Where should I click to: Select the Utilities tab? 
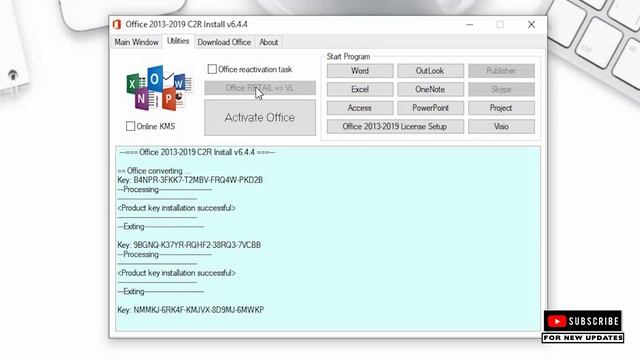pyautogui.click(x=178, y=41)
